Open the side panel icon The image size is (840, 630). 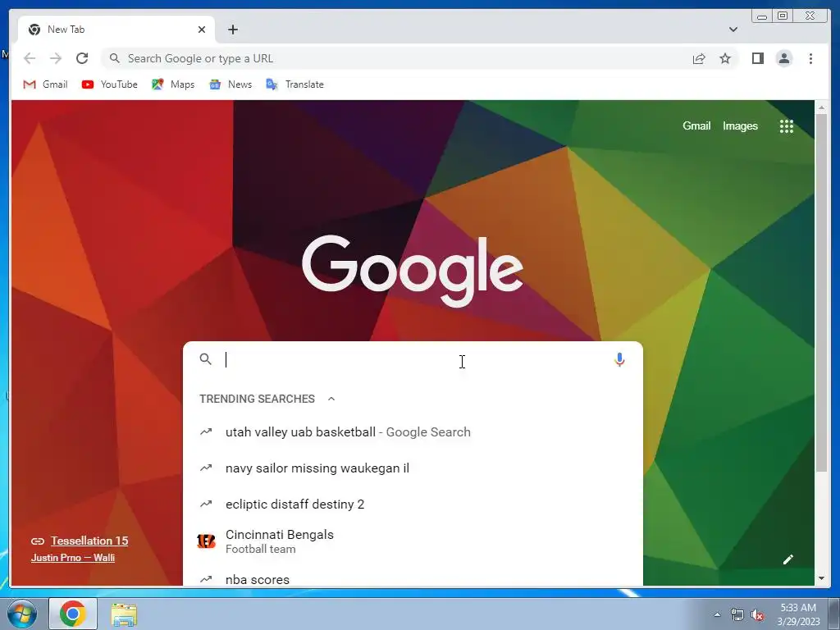[x=757, y=58]
